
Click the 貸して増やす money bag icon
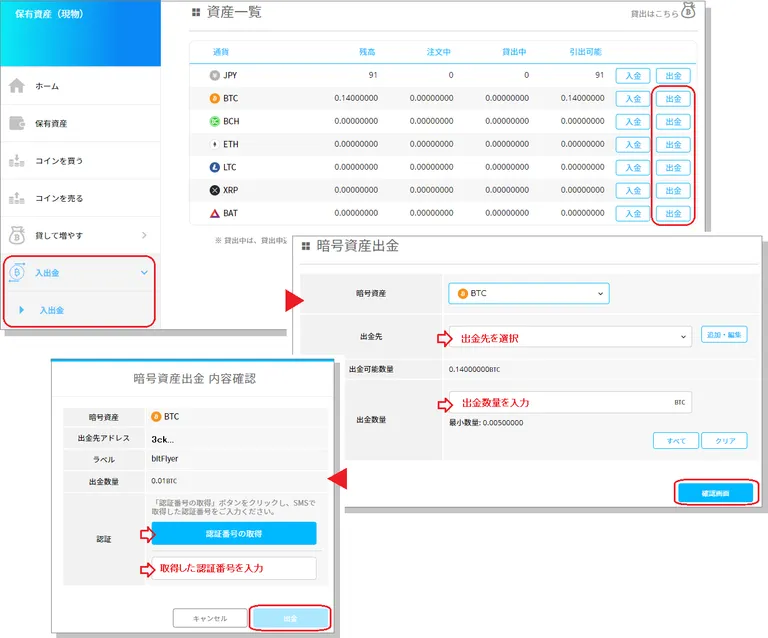(x=17, y=235)
